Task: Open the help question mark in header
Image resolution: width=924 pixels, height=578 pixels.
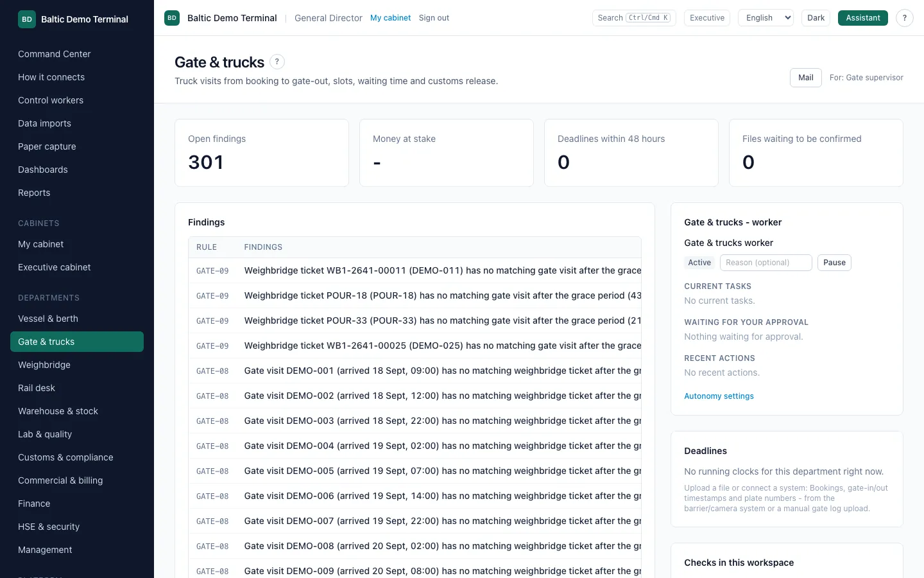Action: [905, 18]
